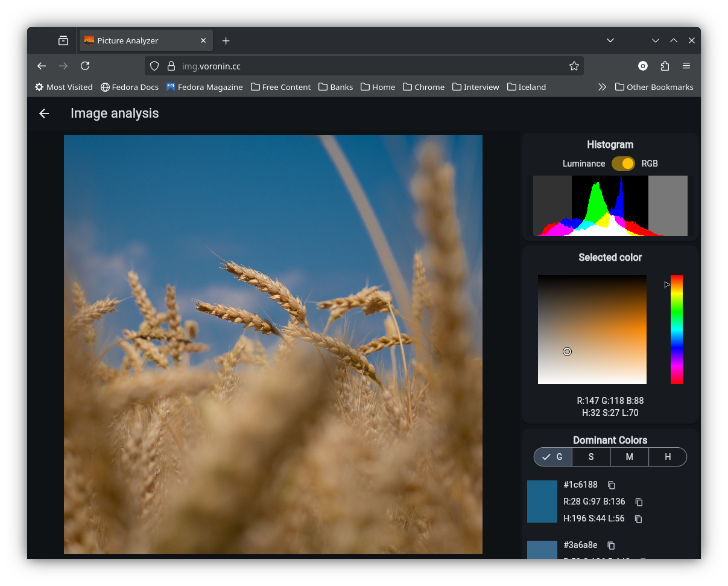Go back using the Image analysis back arrow

coord(43,113)
